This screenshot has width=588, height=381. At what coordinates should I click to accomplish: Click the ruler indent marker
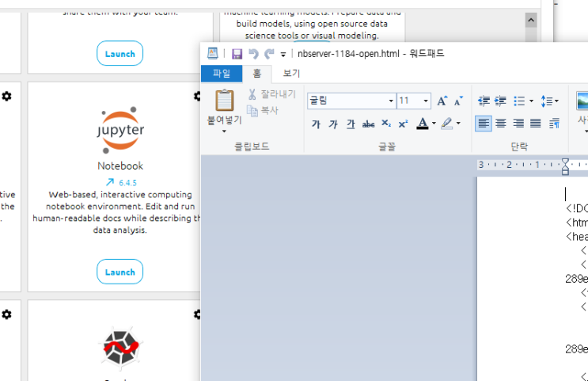[x=565, y=166]
